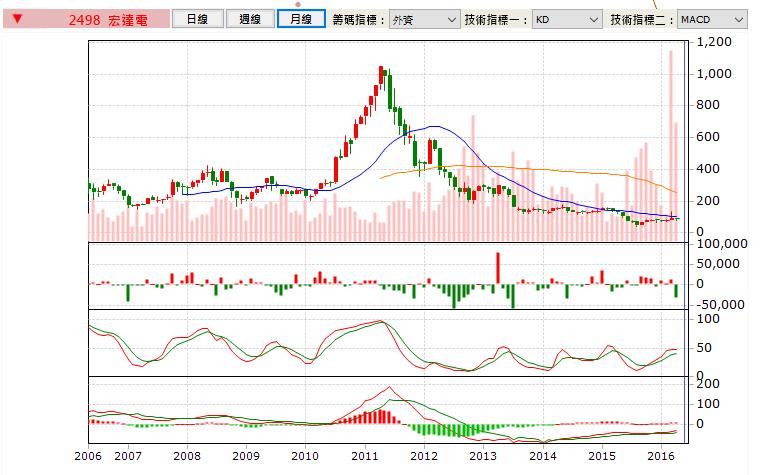Click the 2016 label on time axis
The image size is (762, 475).
pos(659,455)
